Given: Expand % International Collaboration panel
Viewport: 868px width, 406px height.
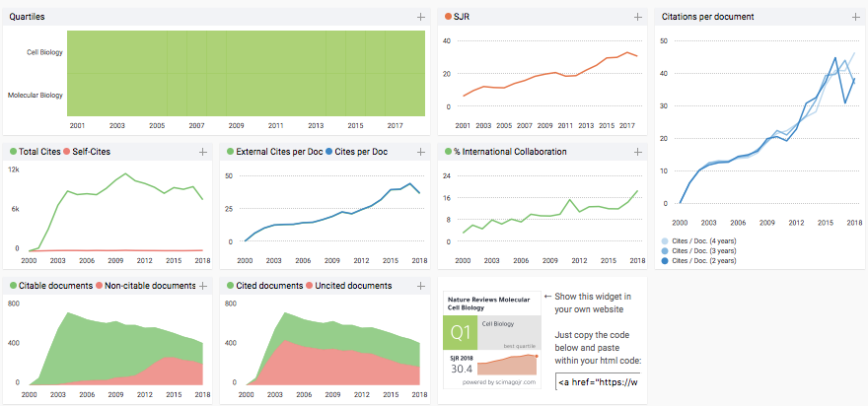Looking at the screenshot, I should click(638, 152).
